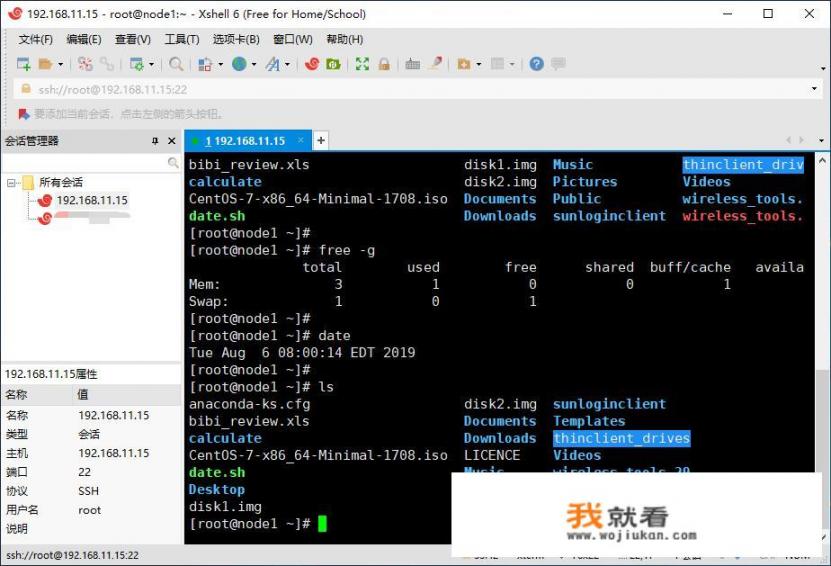Expand the orange folder-plus dropdown arrow

click(479, 65)
